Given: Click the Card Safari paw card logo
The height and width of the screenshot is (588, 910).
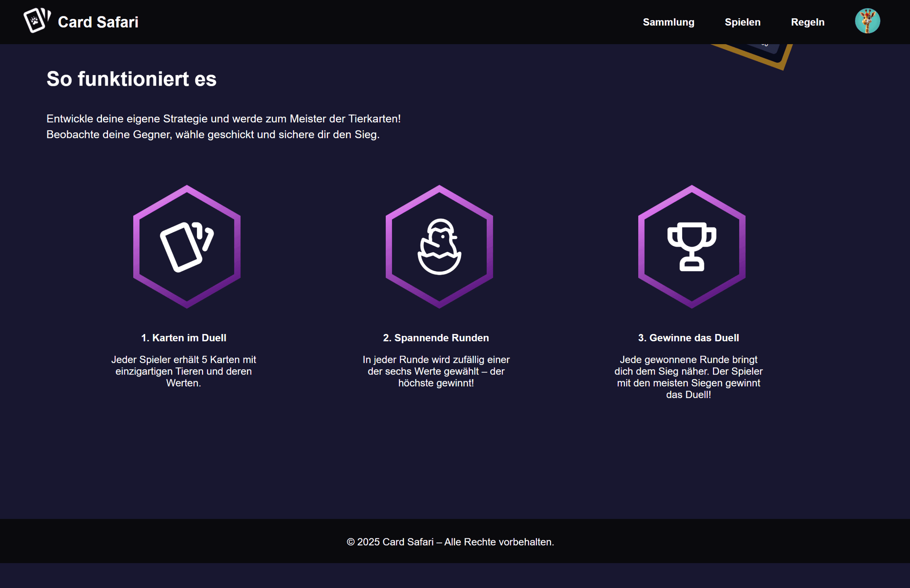Looking at the screenshot, I should 37,21.
